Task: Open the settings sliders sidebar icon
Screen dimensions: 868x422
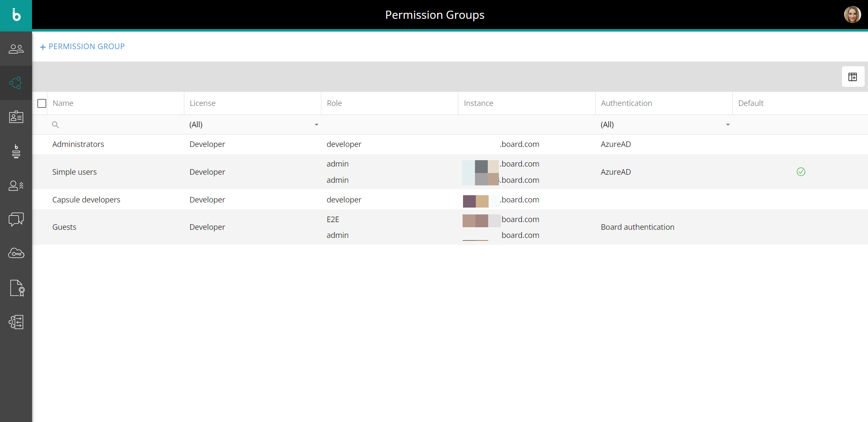Action: tap(16, 322)
